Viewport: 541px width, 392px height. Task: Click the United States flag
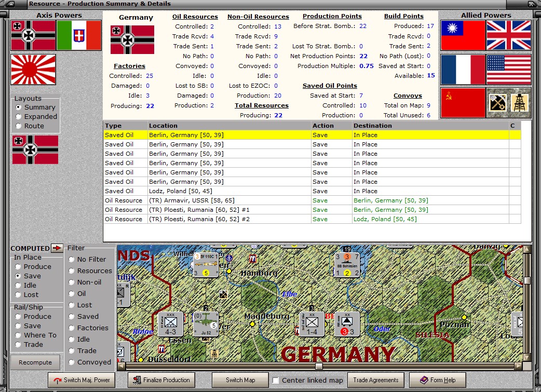(x=509, y=70)
